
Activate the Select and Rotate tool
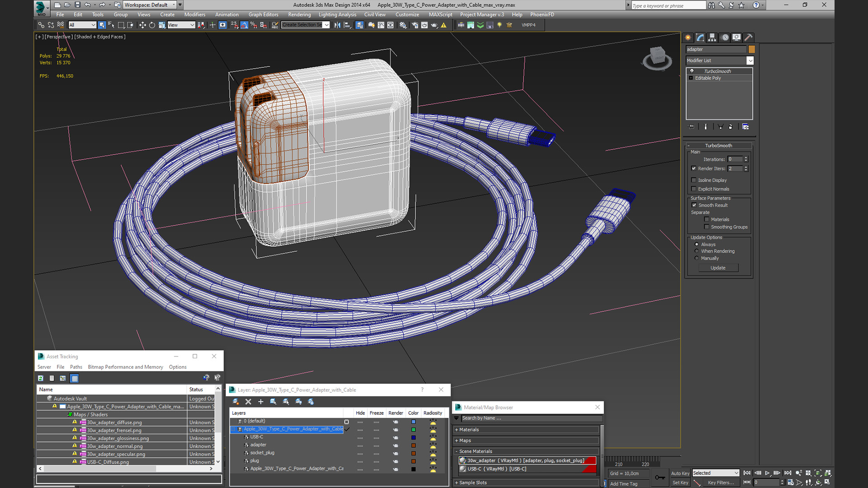[152, 25]
